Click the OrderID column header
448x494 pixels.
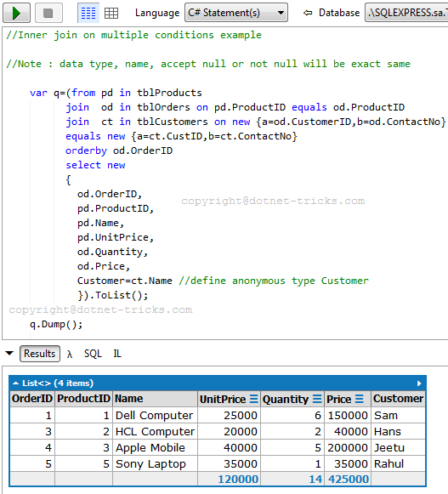pyautogui.click(x=32, y=399)
